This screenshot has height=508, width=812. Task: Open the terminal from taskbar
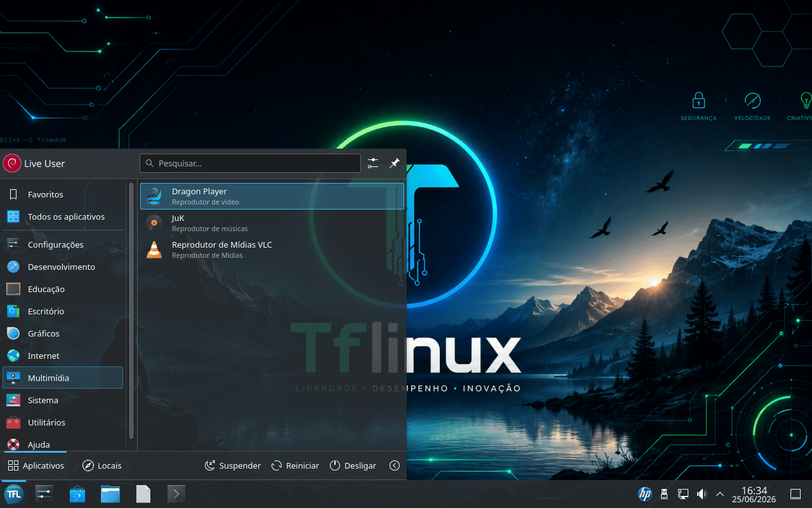tap(176, 493)
